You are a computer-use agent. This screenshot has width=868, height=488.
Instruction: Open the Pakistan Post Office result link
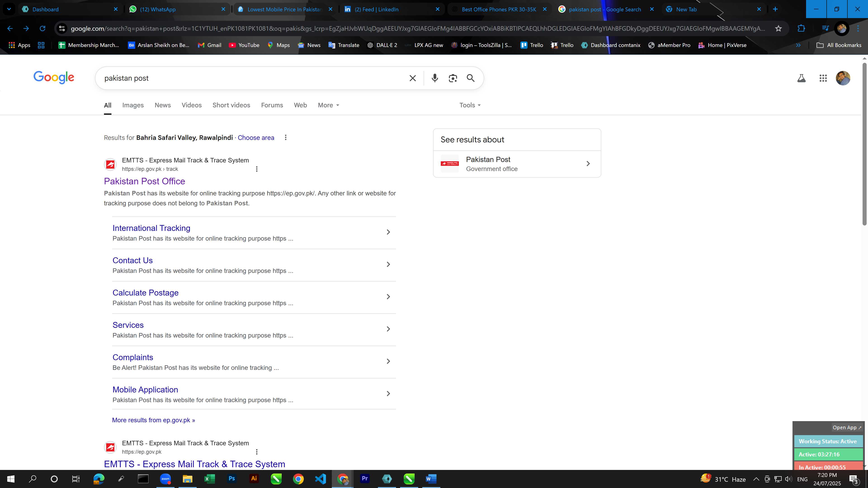tap(144, 181)
